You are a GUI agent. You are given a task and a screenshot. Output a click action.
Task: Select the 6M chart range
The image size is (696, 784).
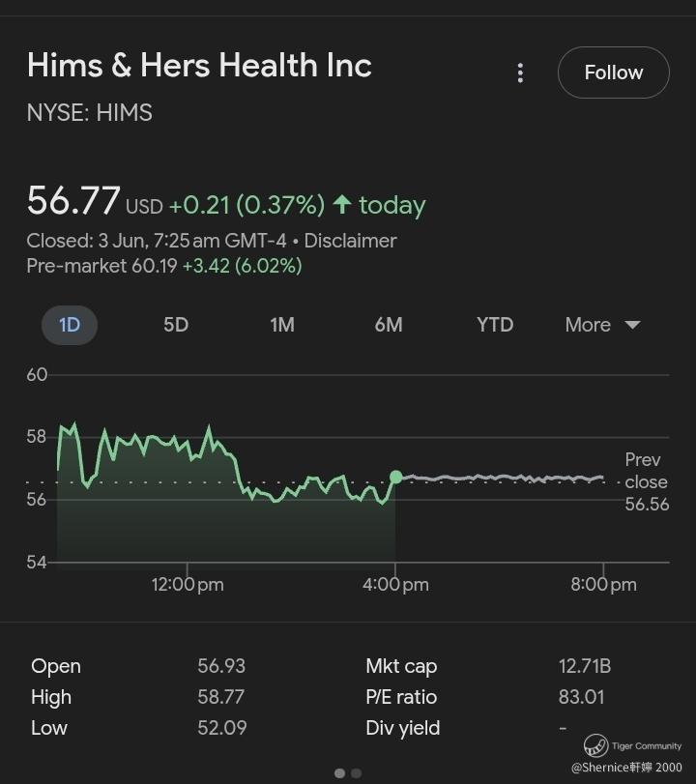click(389, 325)
